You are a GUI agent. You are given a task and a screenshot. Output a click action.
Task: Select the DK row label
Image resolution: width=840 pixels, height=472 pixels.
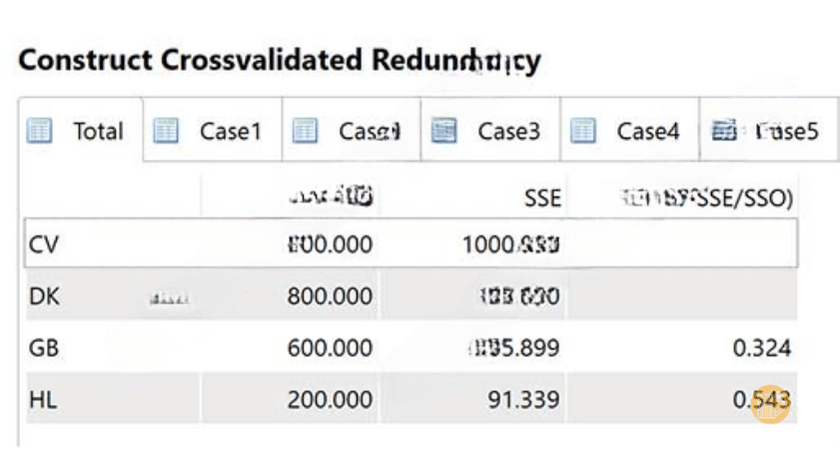pos(44,296)
